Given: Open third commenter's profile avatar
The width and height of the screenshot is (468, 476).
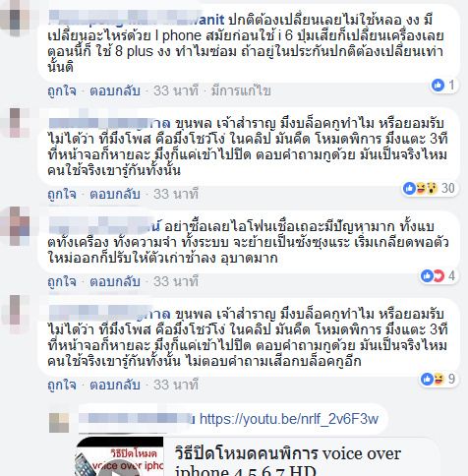Looking at the screenshot, I should [x=15, y=226].
